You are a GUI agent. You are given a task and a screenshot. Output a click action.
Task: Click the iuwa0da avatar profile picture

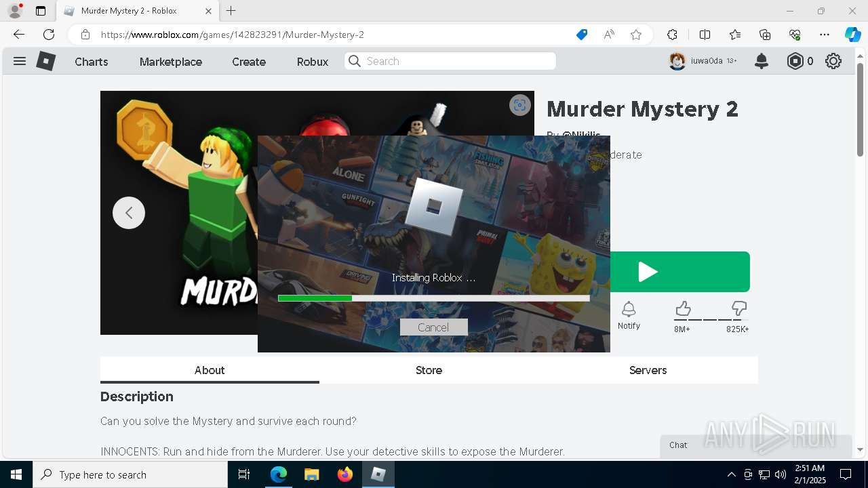click(677, 61)
